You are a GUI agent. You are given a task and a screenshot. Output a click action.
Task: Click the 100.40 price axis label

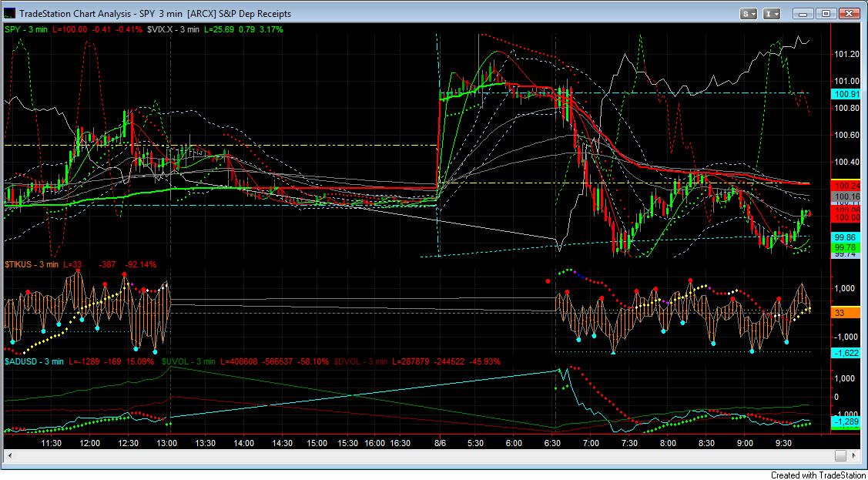tap(846, 162)
